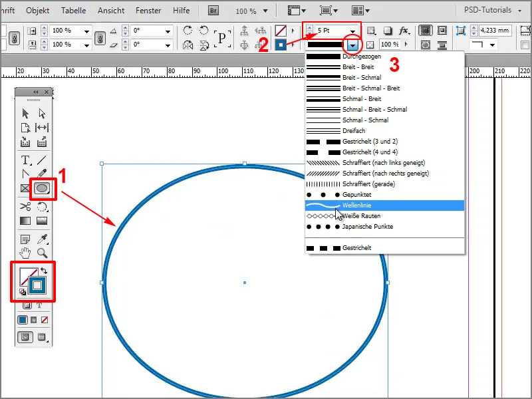Click stroke swatch in toolbox
This screenshot has height=399, width=532.
37,285
